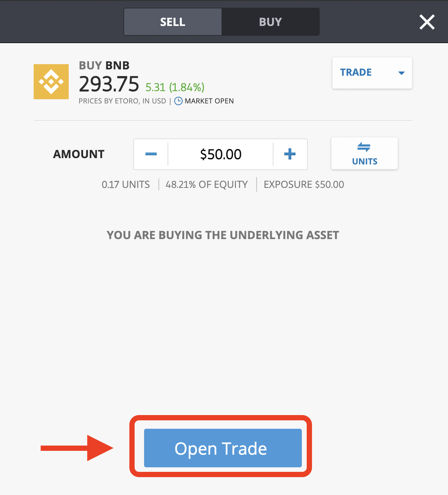Click the green 5.31 (1.84%) change
This screenshot has width=448, height=495.
click(x=175, y=87)
